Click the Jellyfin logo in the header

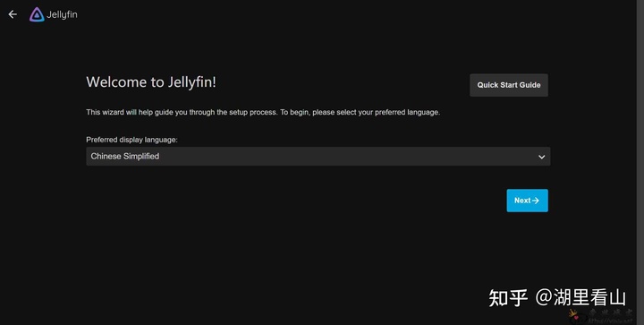(x=54, y=15)
